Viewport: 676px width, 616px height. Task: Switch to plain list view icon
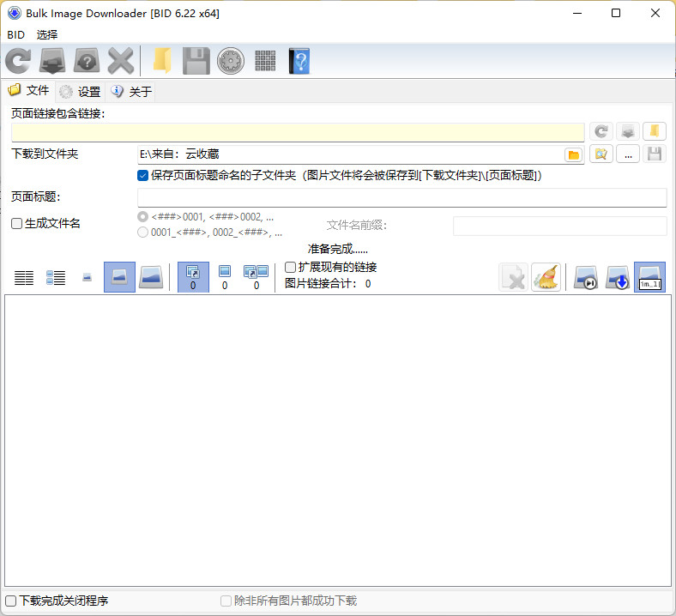coord(24,278)
